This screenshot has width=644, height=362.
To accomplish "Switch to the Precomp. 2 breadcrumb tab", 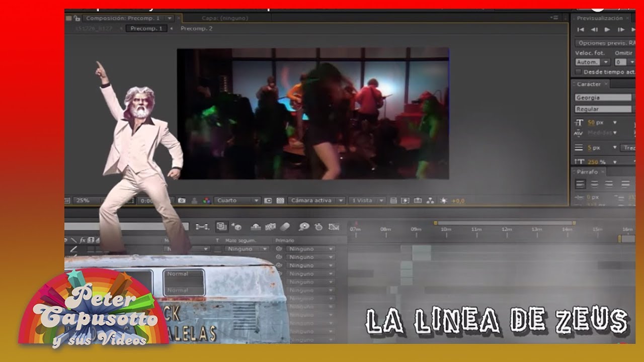I will [196, 29].
